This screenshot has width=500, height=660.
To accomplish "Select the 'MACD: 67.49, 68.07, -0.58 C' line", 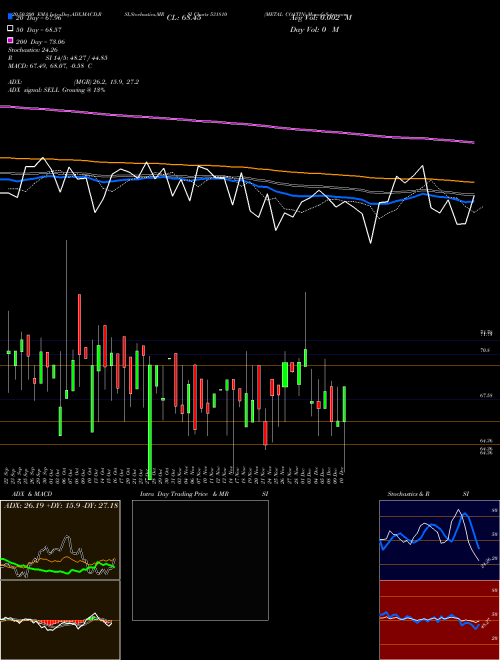I will coord(50,66).
